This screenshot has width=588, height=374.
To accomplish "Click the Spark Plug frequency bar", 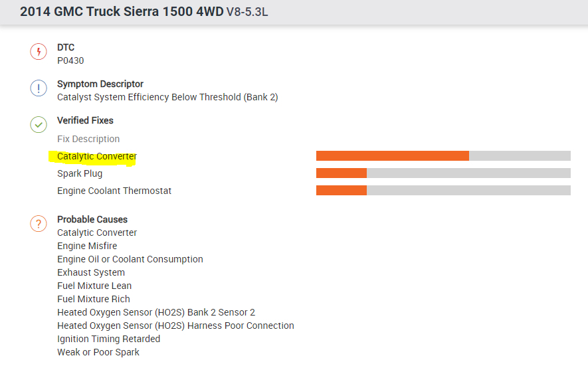I will click(x=443, y=173).
